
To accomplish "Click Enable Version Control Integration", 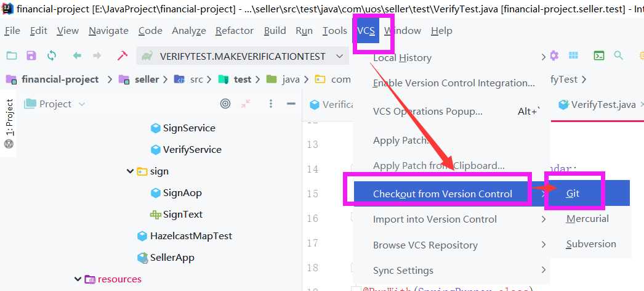I will click(454, 83).
